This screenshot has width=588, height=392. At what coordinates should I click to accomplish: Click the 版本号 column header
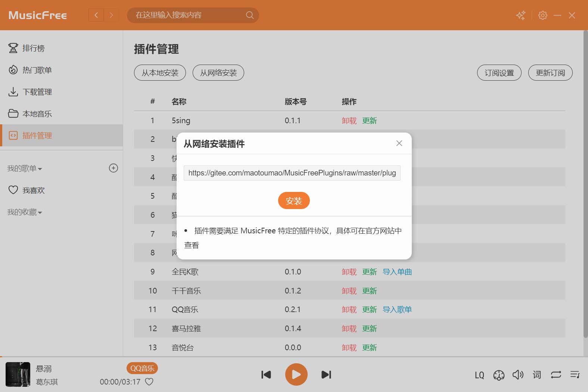(295, 102)
